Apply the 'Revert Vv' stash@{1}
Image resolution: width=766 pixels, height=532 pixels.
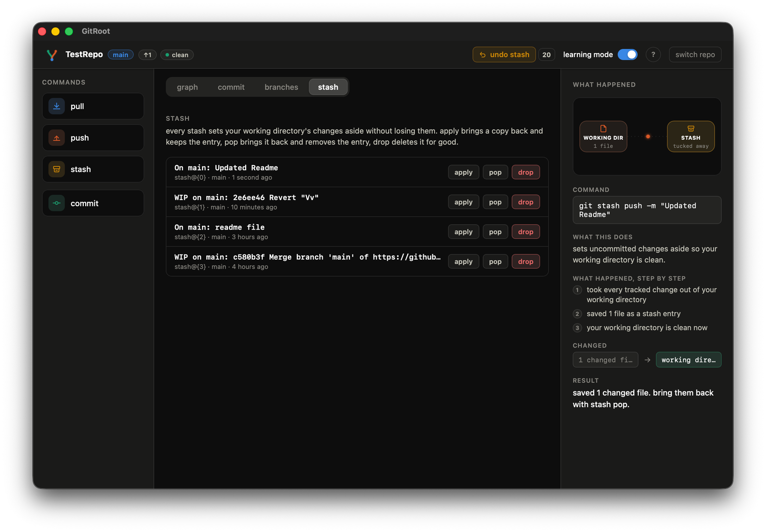click(x=463, y=202)
